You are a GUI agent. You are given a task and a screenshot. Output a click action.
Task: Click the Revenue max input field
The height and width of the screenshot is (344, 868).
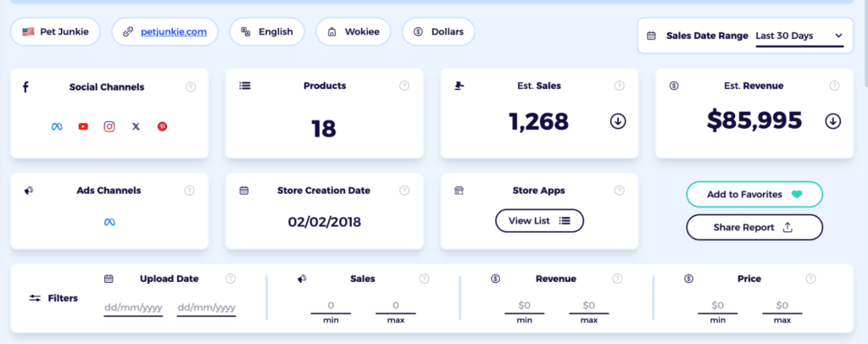point(589,306)
